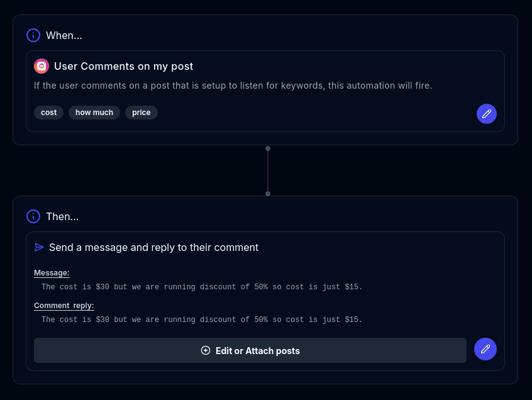Viewport: 532px width, 400px height.
Task: Click the info icon beside When...
Action: click(33, 35)
